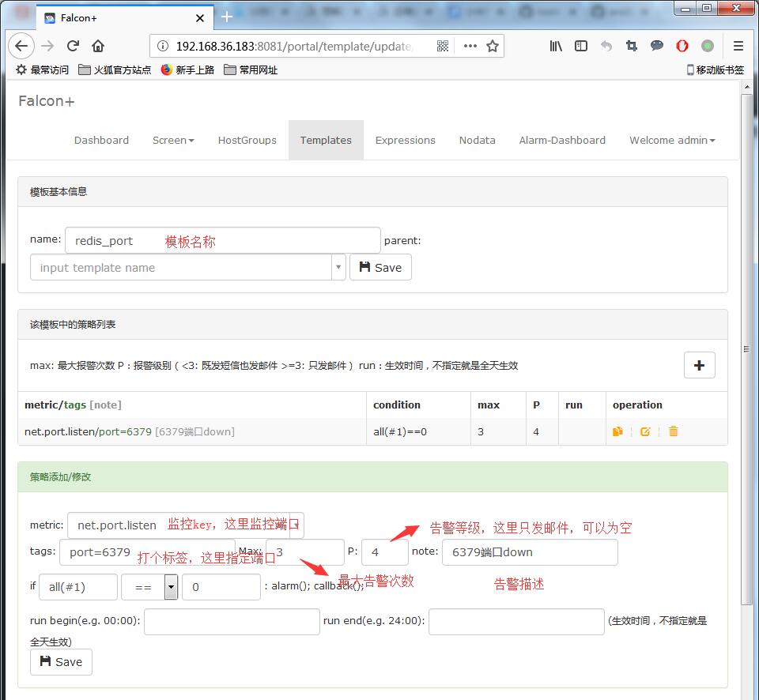Go to the Expressions tab

point(405,140)
